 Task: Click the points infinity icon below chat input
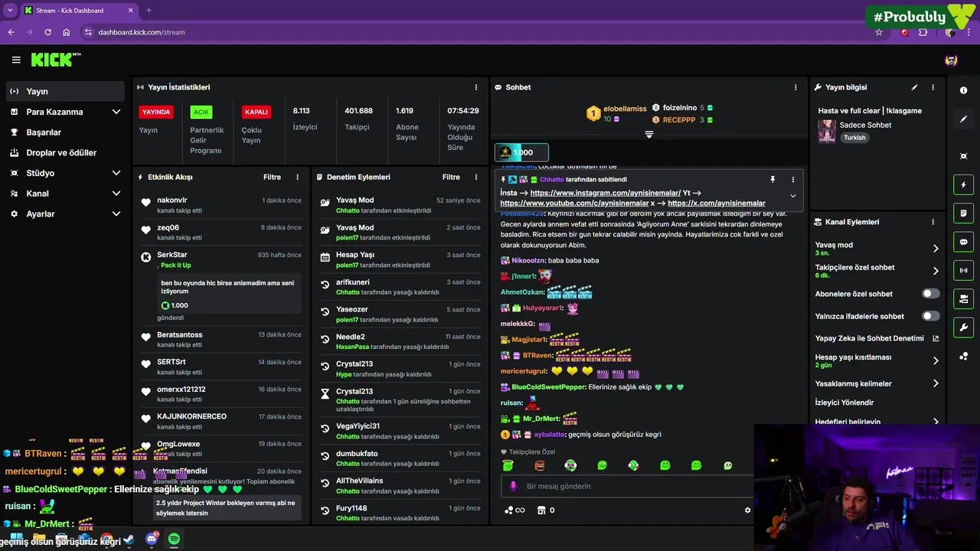(514, 510)
